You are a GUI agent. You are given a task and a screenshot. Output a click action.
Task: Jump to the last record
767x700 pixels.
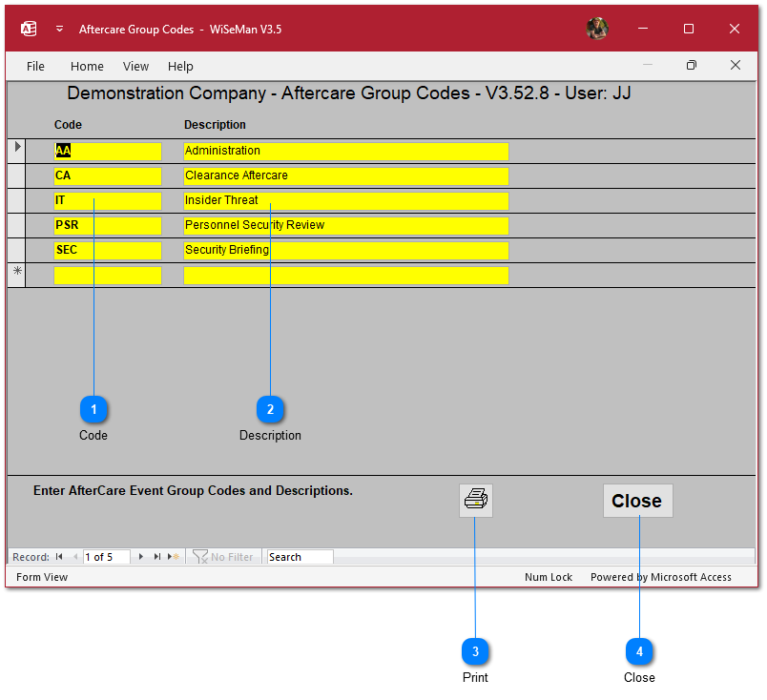pyautogui.click(x=157, y=557)
